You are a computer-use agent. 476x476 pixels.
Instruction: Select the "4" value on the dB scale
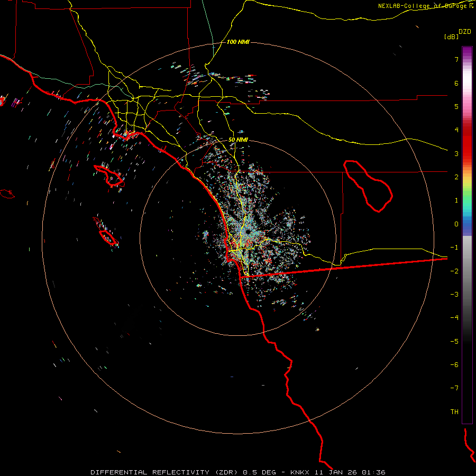click(456, 130)
